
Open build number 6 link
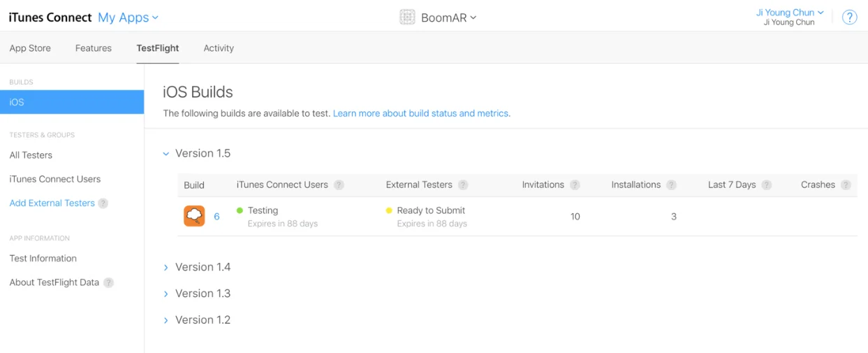pyautogui.click(x=216, y=217)
